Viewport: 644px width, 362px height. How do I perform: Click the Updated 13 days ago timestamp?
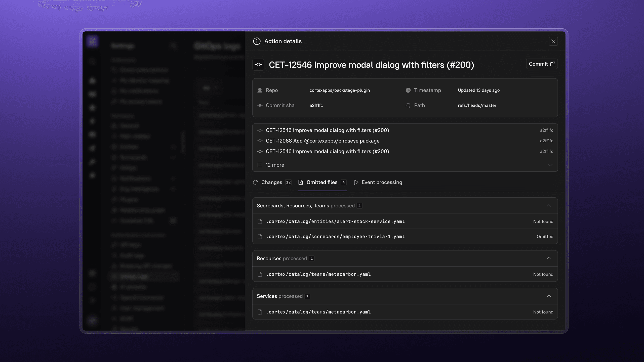click(479, 90)
